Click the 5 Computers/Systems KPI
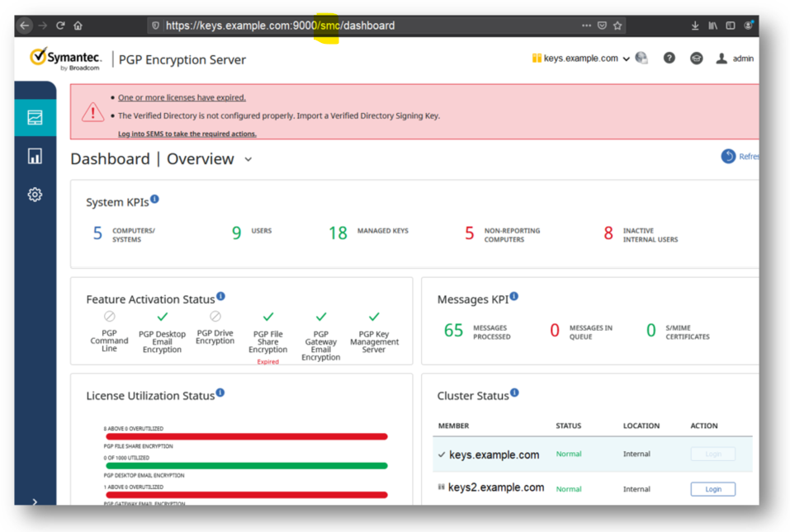Viewport: 790px width, 532px height. (x=124, y=234)
